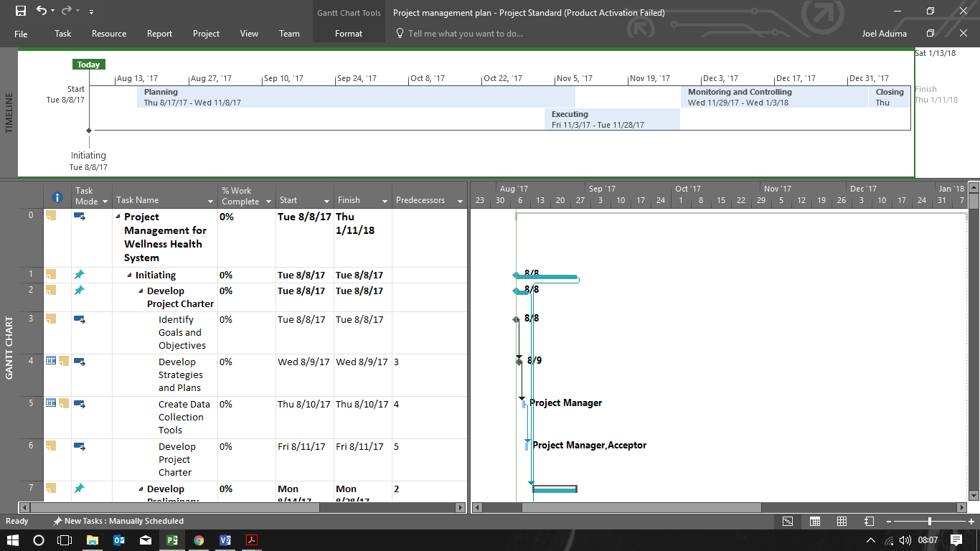Open the Format ribbon tab

click(349, 34)
